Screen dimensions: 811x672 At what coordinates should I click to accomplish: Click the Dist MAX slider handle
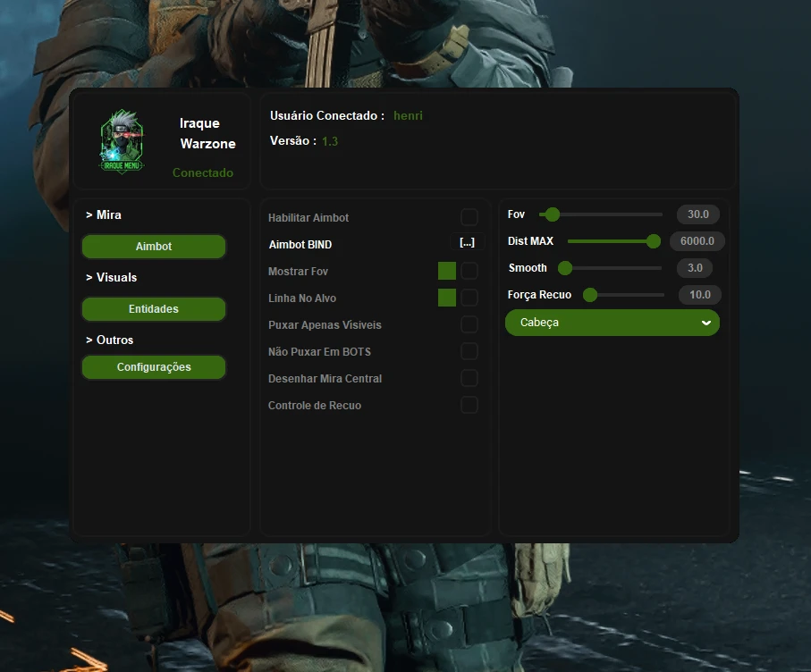(654, 241)
